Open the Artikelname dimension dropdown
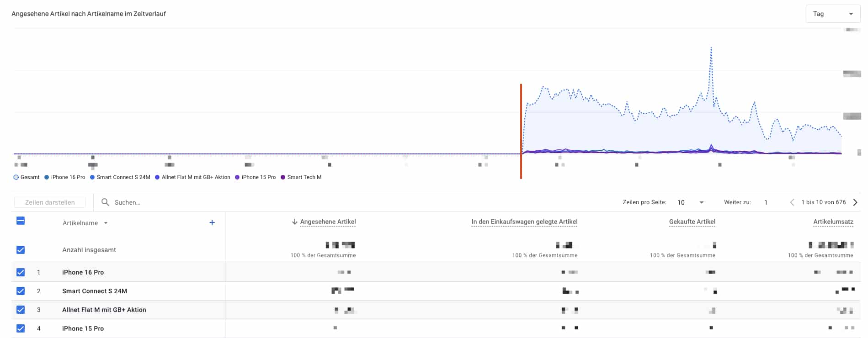This screenshot has width=868, height=338. 85,223
